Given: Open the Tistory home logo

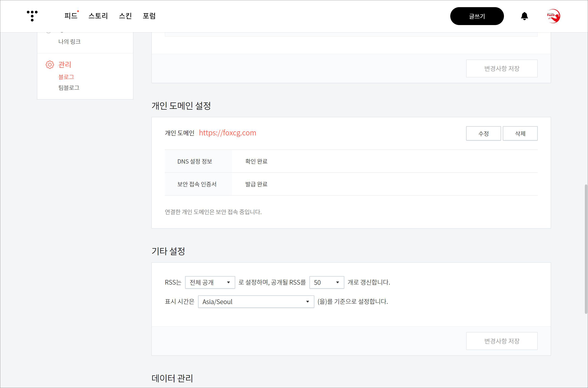Looking at the screenshot, I should [32, 16].
